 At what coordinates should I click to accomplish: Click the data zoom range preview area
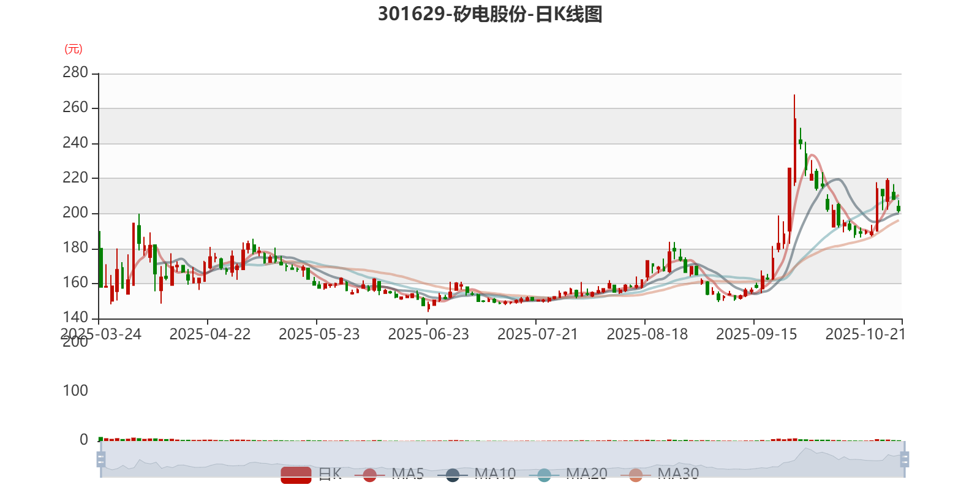[502, 459]
